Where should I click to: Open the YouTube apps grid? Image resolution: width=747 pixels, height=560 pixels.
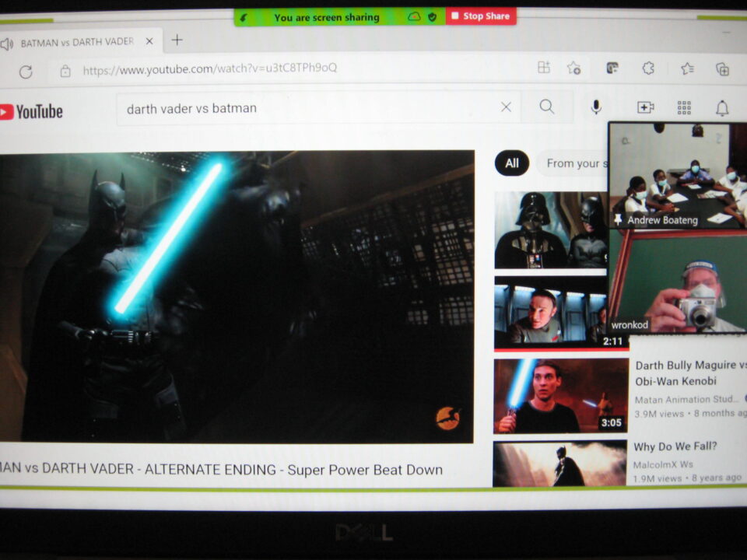tap(684, 107)
